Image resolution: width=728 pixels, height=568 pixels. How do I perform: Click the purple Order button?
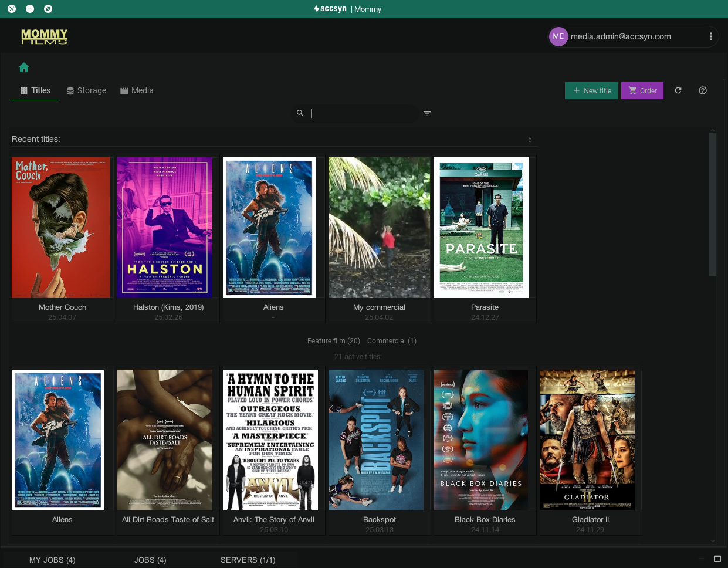(x=642, y=90)
